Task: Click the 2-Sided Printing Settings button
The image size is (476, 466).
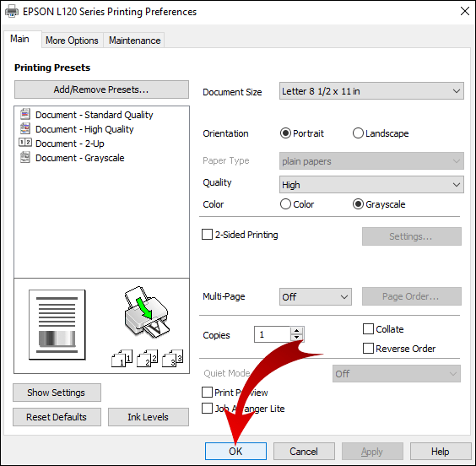Action: [x=412, y=236]
